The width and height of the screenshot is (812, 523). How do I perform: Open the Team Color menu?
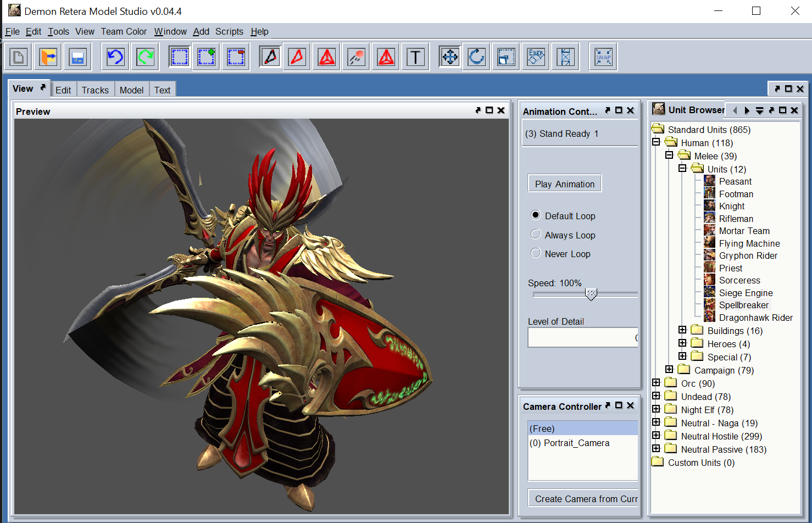click(124, 31)
